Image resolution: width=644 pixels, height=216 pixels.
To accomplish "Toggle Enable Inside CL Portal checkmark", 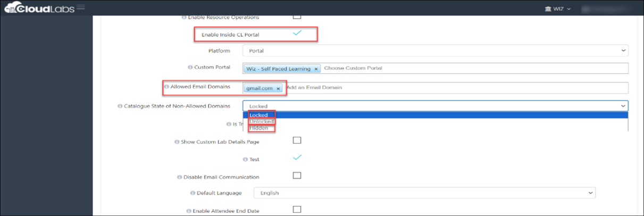I will (297, 34).
